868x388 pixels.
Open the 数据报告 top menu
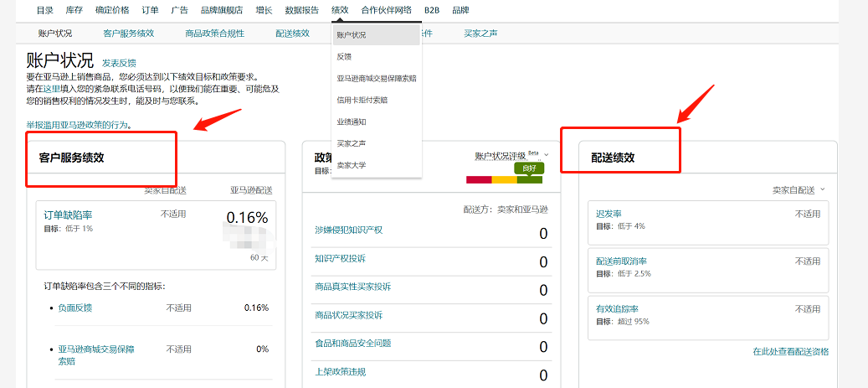point(301,10)
